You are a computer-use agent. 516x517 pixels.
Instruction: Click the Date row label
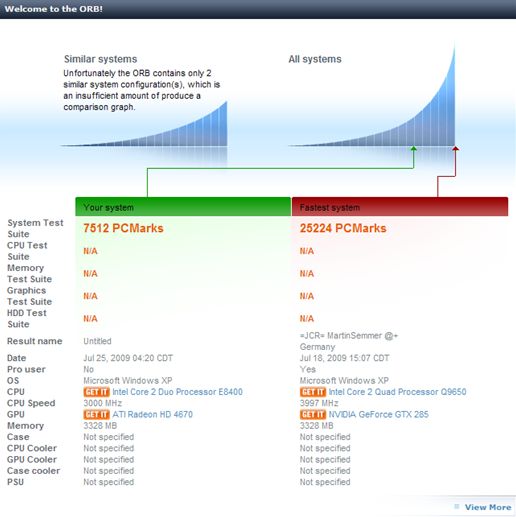point(17,358)
